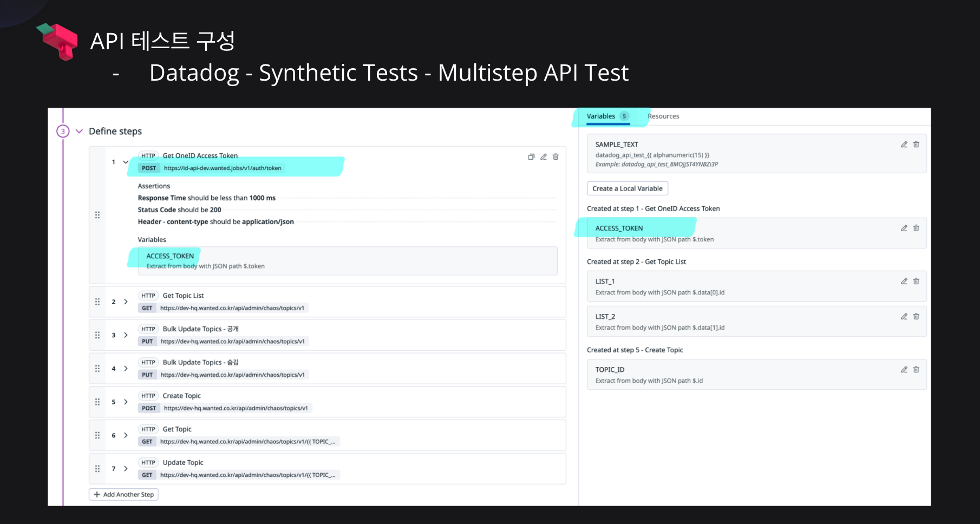This screenshot has height=524, width=980.
Task: Click the Create Topic step title
Action: point(181,396)
